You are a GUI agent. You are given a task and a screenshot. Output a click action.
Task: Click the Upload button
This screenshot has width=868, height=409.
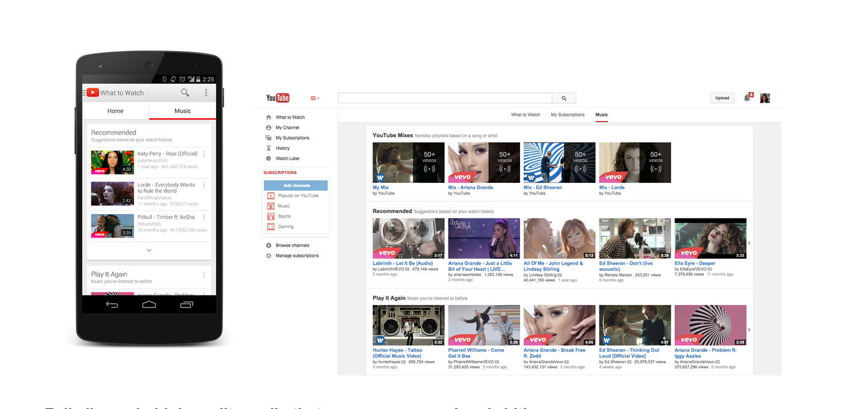click(722, 98)
